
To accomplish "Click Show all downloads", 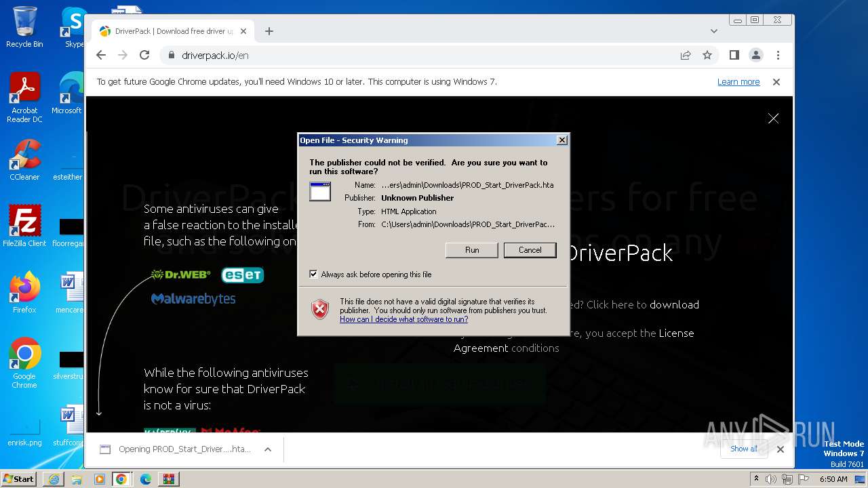I will (x=744, y=449).
